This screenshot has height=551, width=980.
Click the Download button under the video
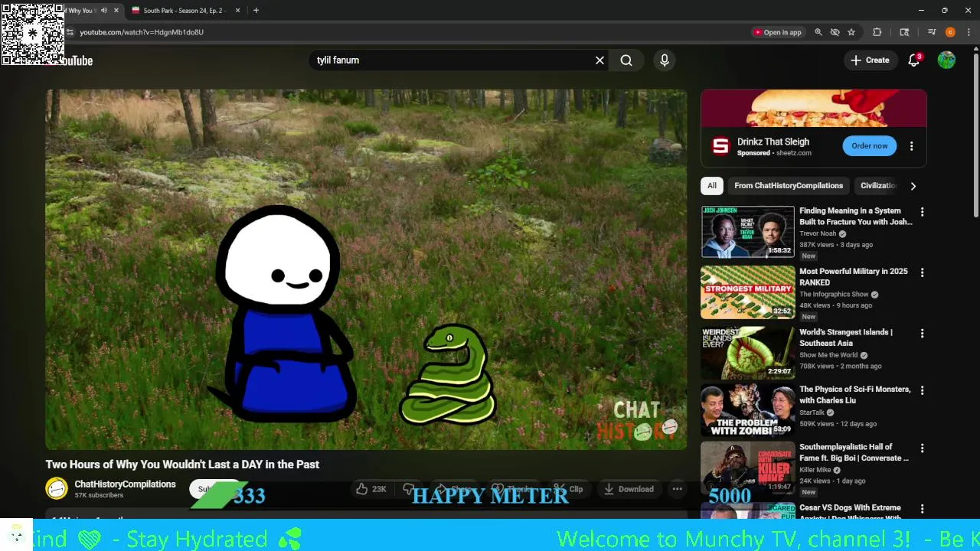(x=628, y=489)
